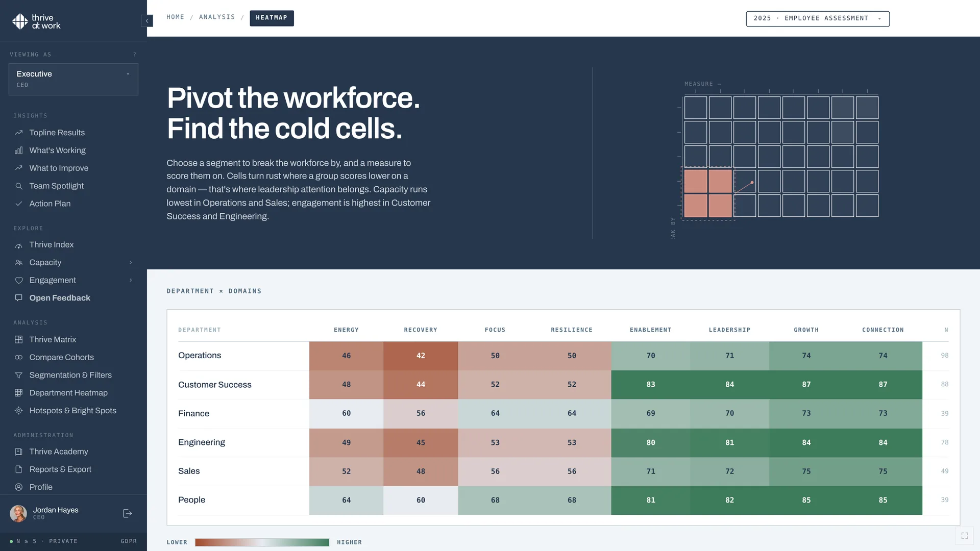Screen dimensions: 980x551
Task: Click the Thrive at Work logo
Action: 36,21
